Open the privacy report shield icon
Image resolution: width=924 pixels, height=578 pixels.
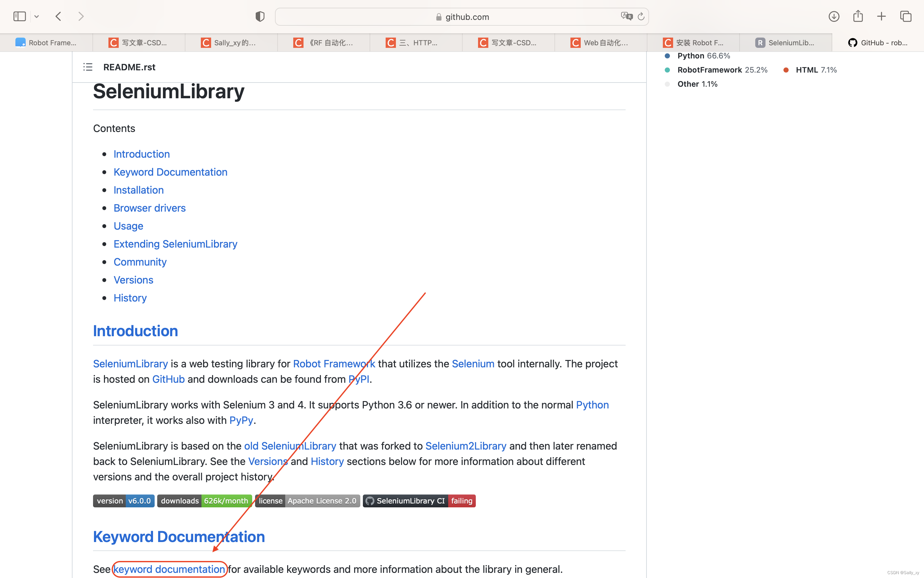coord(260,16)
